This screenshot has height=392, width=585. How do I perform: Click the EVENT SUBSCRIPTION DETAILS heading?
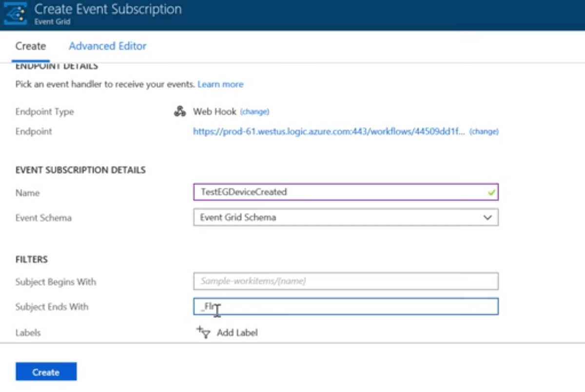tap(80, 170)
